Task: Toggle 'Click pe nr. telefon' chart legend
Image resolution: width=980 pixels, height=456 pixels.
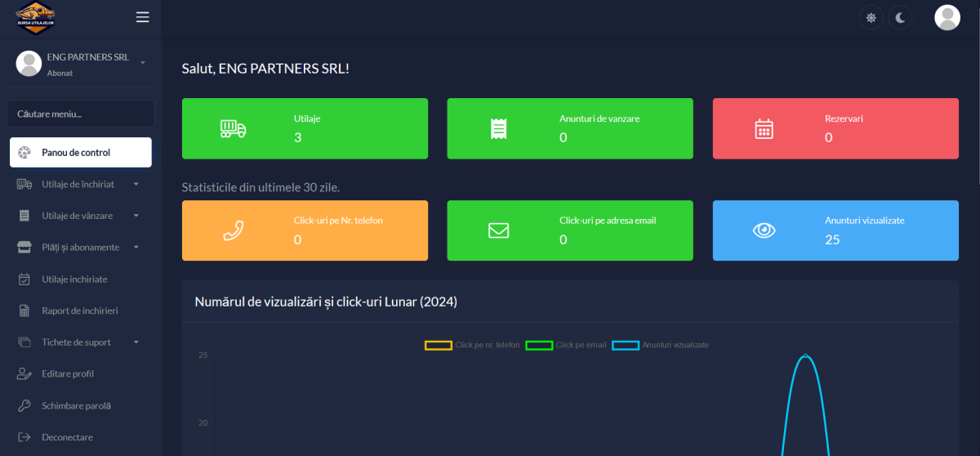Action: pyautogui.click(x=472, y=345)
